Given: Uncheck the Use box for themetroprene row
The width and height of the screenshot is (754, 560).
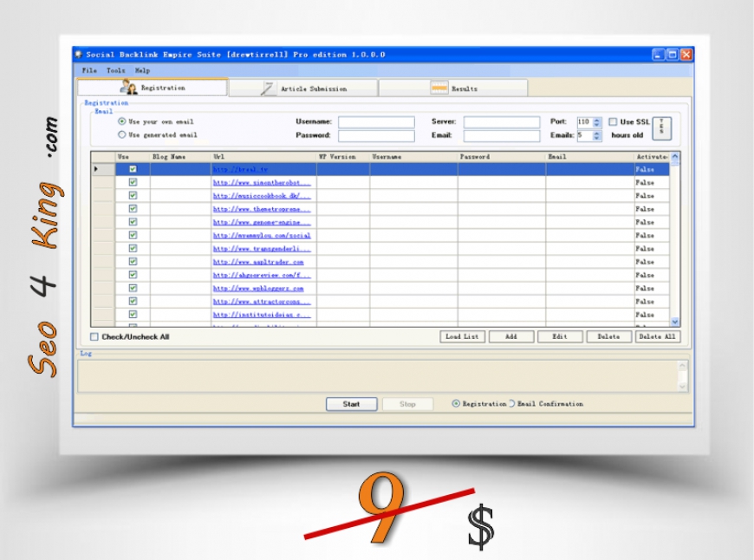Looking at the screenshot, I should click(133, 209).
